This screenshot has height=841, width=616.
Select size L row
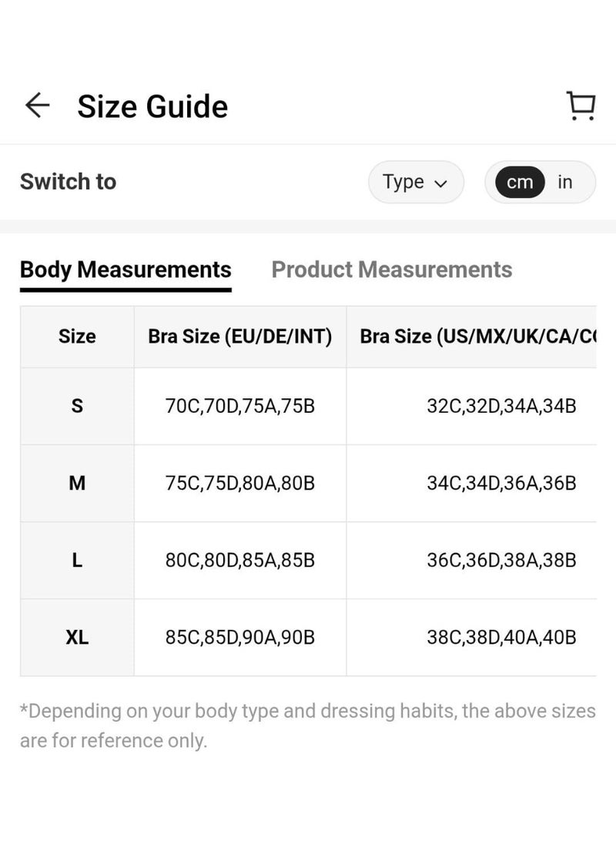coord(76,560)
